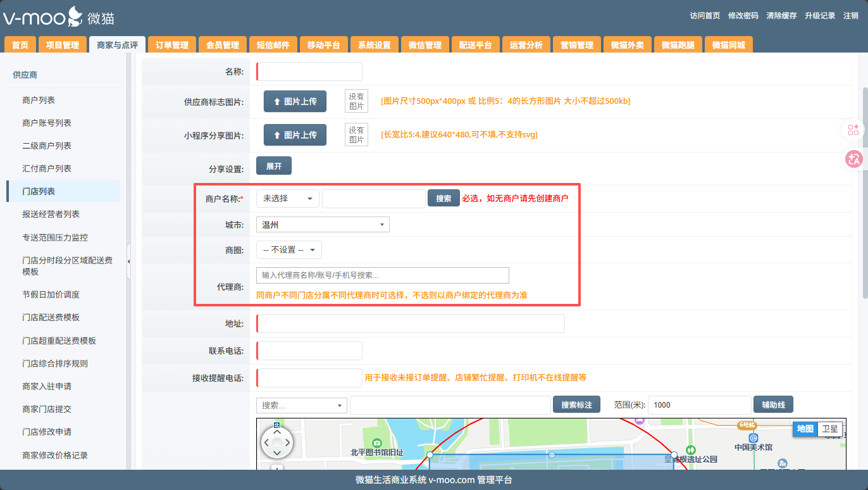Open the 订单管理 tab
Screen dimensions: 868x490
pyautogui.click(x=172, y=45)
